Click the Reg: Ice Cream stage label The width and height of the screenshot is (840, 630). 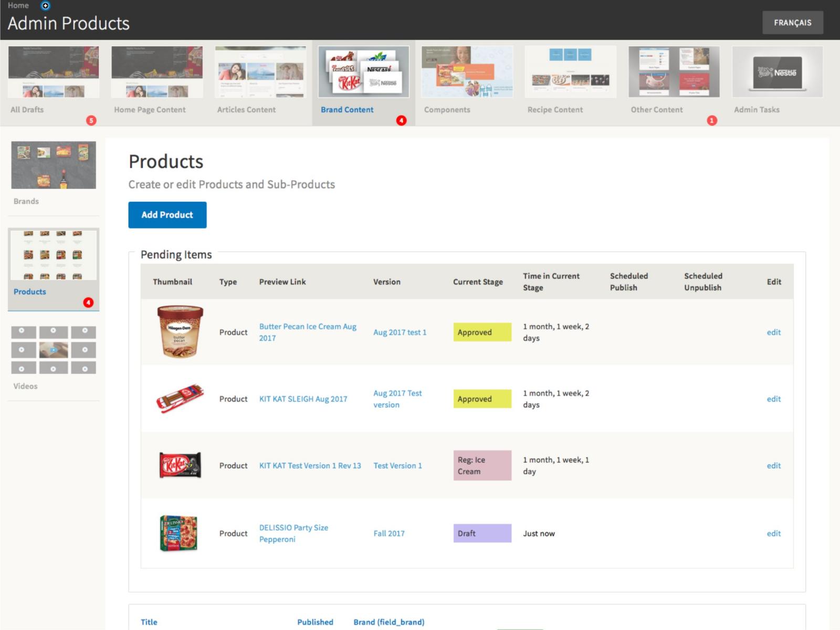point(482,466)
